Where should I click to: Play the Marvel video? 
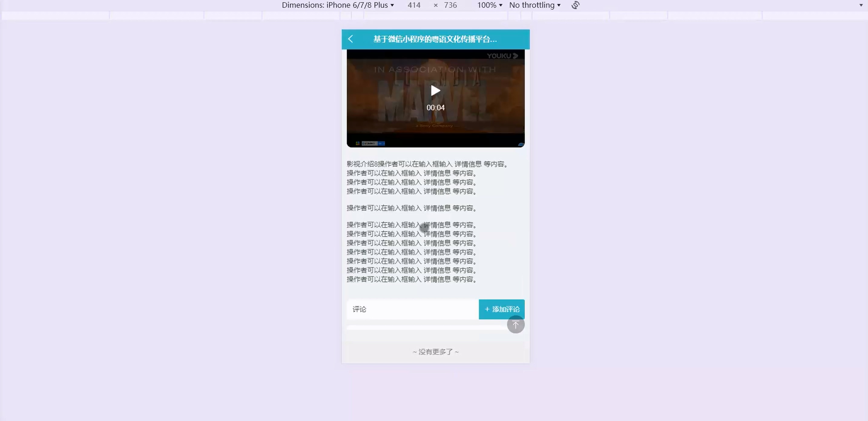point(435,91)
